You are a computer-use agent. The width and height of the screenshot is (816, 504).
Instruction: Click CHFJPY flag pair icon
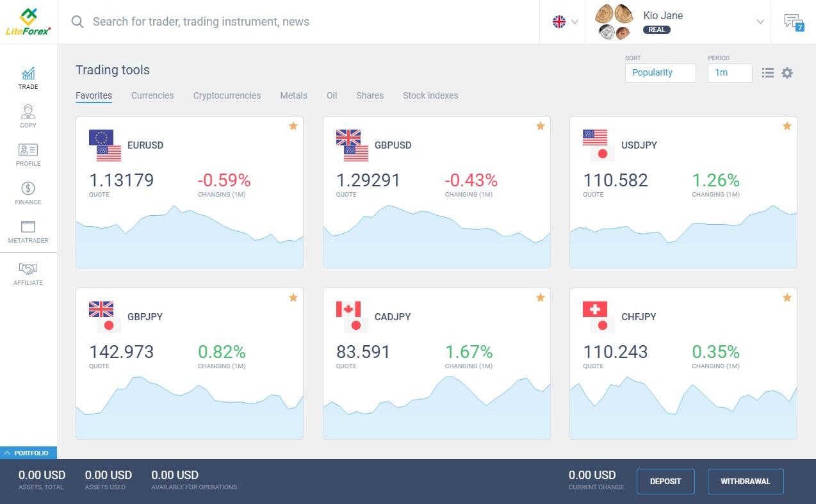[x=599, y=317]
